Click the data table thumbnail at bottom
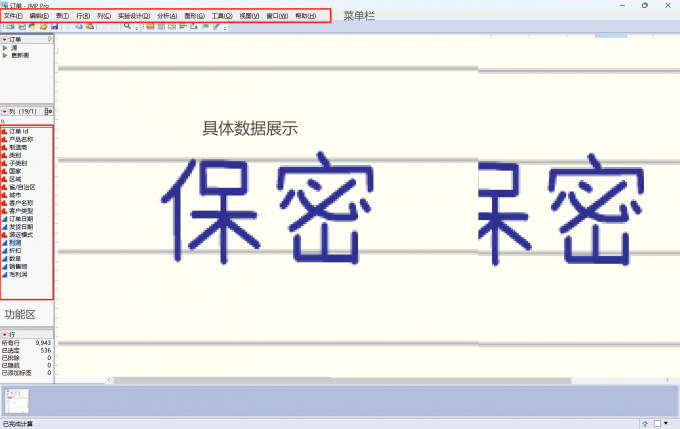680x429 pixels. coord(17,400)
